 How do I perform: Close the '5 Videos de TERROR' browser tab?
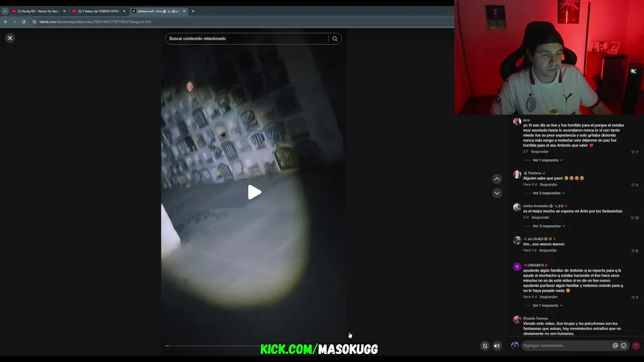124,11
